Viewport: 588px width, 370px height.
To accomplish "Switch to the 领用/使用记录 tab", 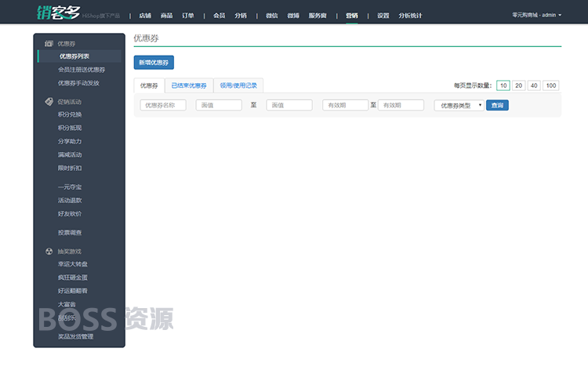I will pos(238,85).
